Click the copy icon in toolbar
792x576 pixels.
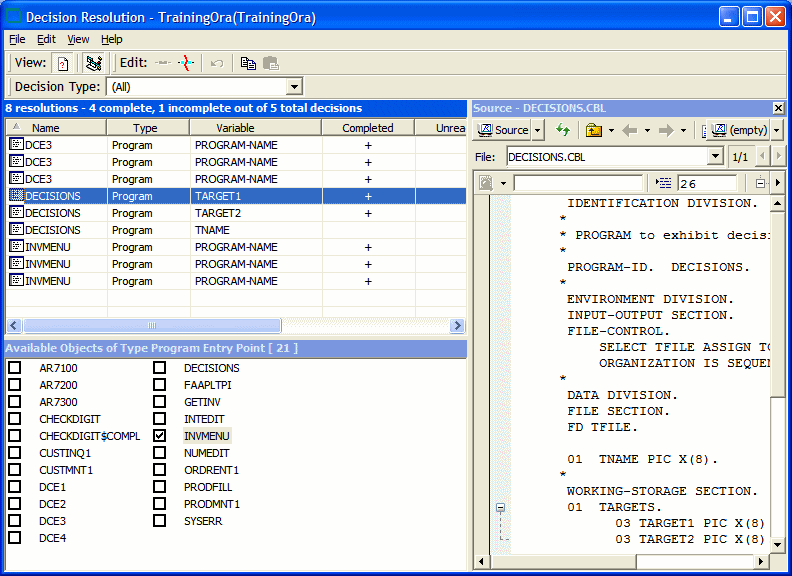[248, 63]
